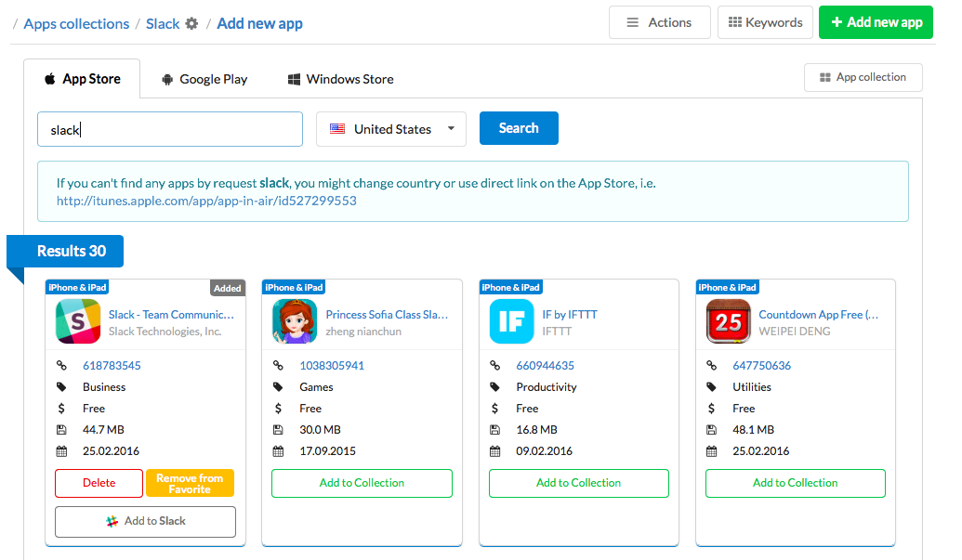Click the Countdown App calendar icon
The image size is (962, 560).
728,322
